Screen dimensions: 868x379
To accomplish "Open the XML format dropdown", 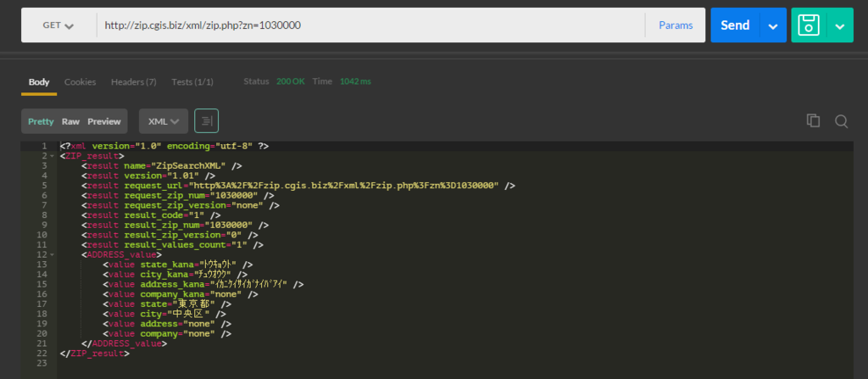I will tap(164, 121).
